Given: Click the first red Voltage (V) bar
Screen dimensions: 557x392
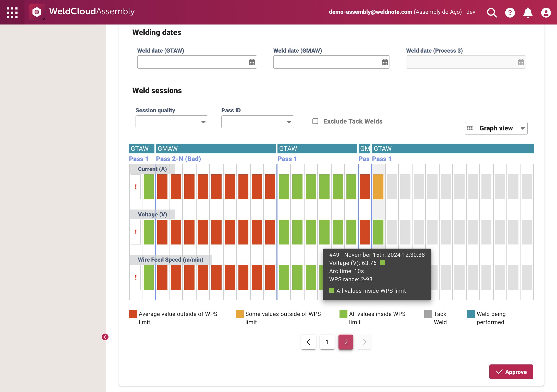Looking at the screenshot, I should point(162,232).
